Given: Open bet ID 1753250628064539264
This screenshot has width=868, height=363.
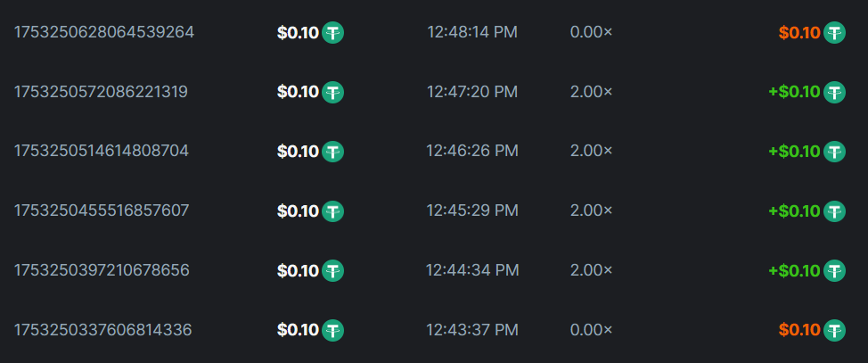Looking at the screenshot, I should point(104,33).
